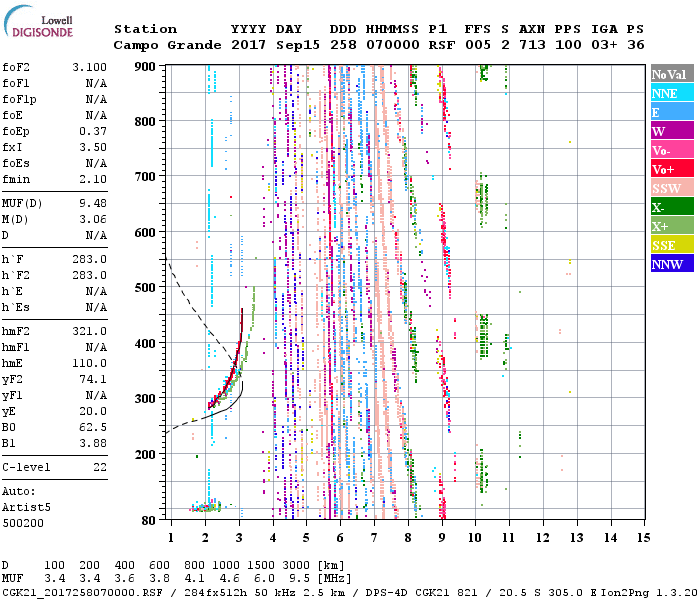Click the C-level value 22
This screenshot has height=600, width=700.
[100, 467]
